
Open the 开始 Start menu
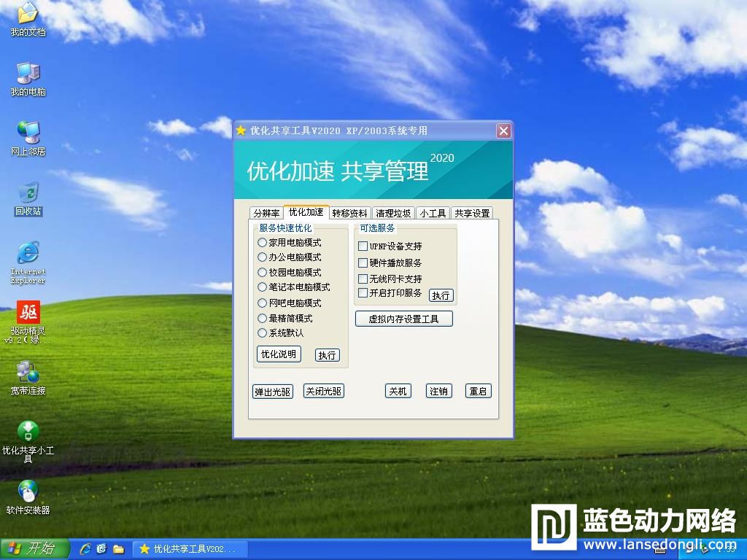pos(35,548)
